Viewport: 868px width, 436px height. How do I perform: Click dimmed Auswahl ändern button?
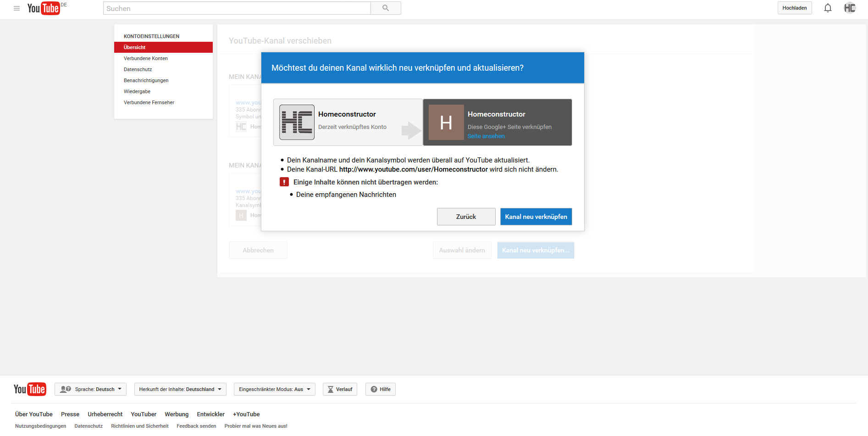[462, 250]
